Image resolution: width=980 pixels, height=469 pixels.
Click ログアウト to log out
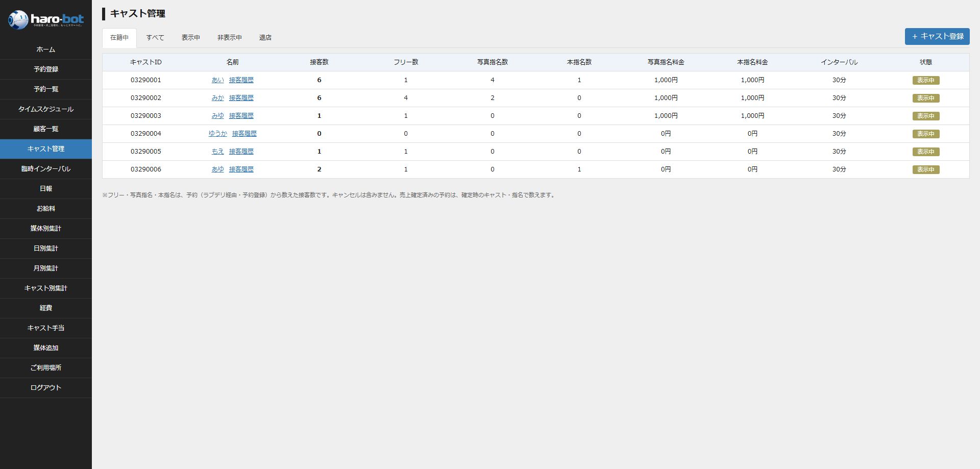pos(46,388)
